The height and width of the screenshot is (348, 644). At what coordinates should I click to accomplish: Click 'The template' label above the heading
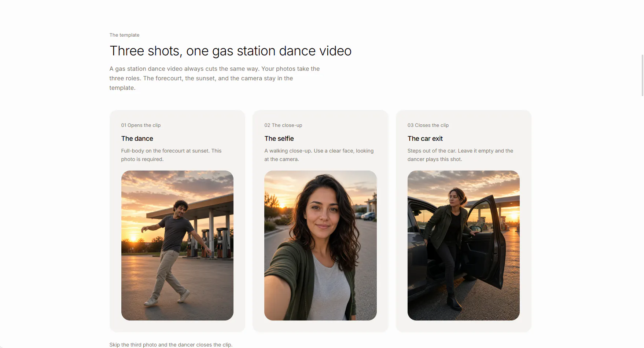click(x=124, y=35)
